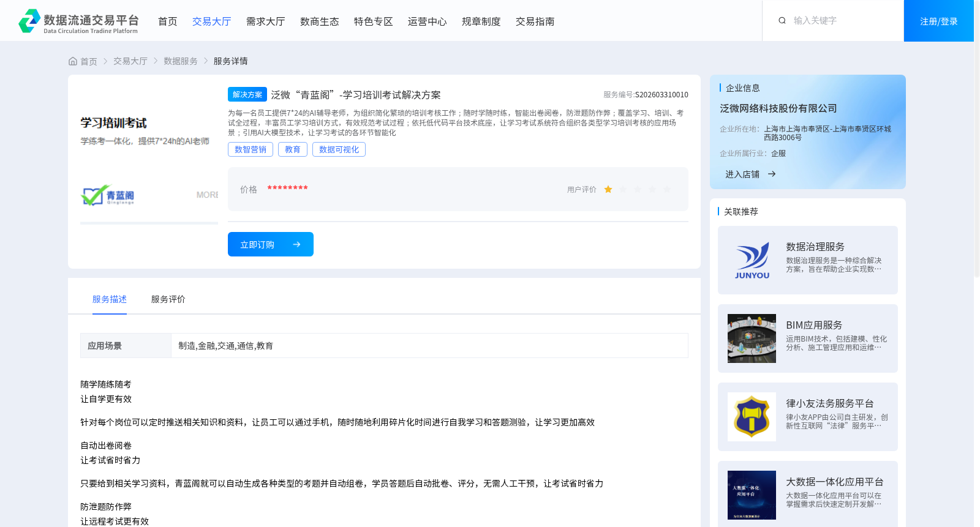Click company name 泛微网络科技股份有限公司
Screen dimensions: 980x527
pyautogui.click(x=778, y=108)
